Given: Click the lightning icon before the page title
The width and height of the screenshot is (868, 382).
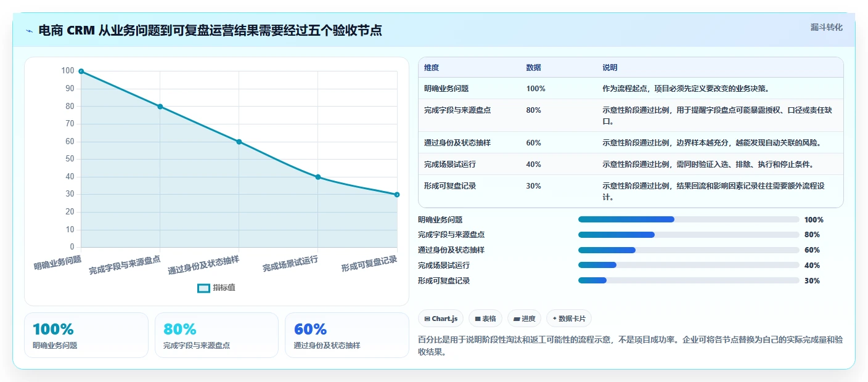Looking at the screenshot, I should 29,31.
